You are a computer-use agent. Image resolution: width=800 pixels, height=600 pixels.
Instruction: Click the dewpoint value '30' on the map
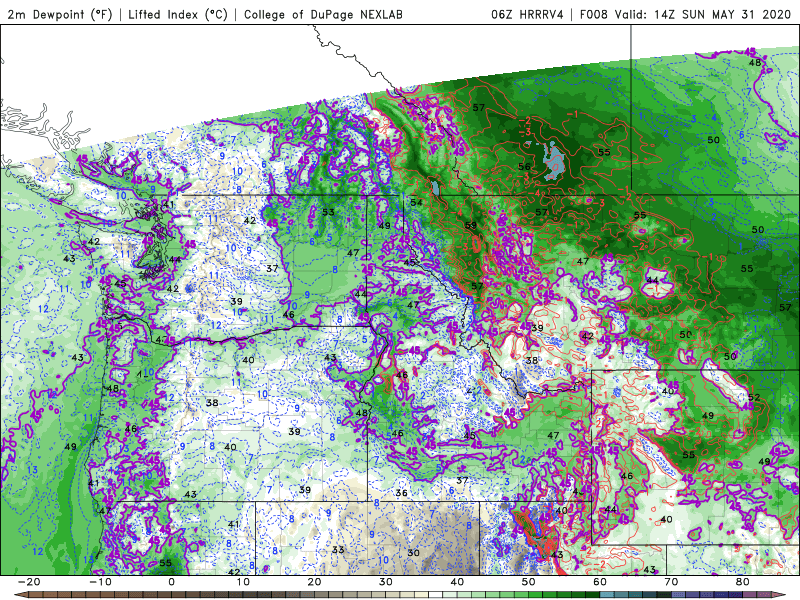click(x=413, y=553)
